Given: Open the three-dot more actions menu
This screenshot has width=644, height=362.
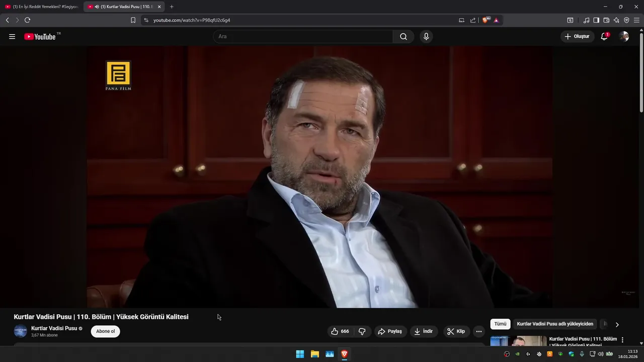Looking at the screenshot, I should point(479,331).
